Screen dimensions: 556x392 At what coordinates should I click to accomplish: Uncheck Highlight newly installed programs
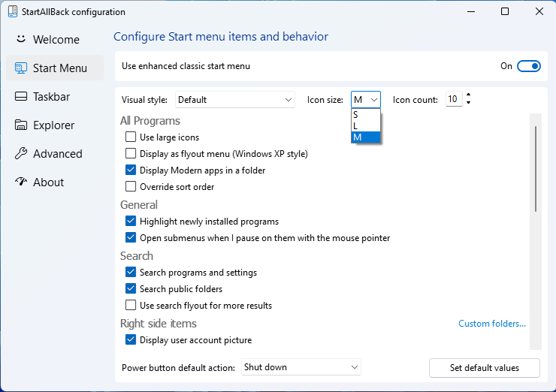(131, 222)
